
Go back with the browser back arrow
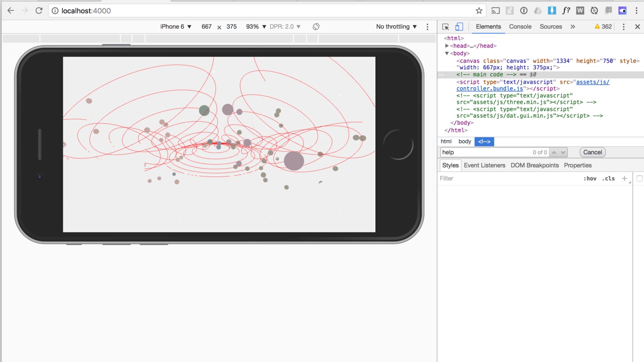tap(10, 11)
